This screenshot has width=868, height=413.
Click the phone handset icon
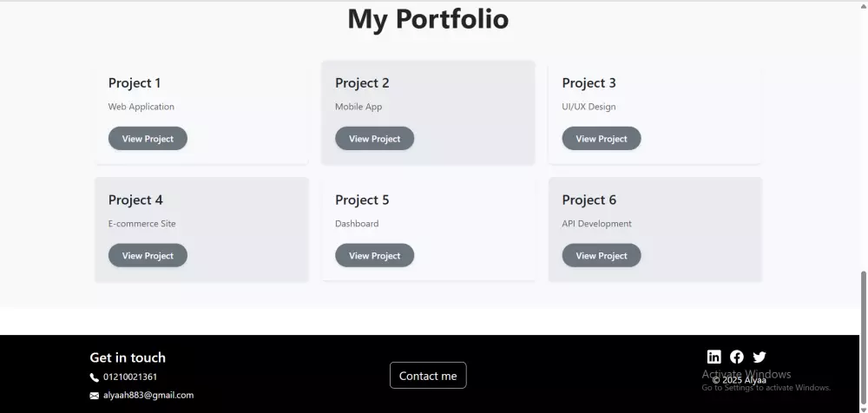(95, 377)
